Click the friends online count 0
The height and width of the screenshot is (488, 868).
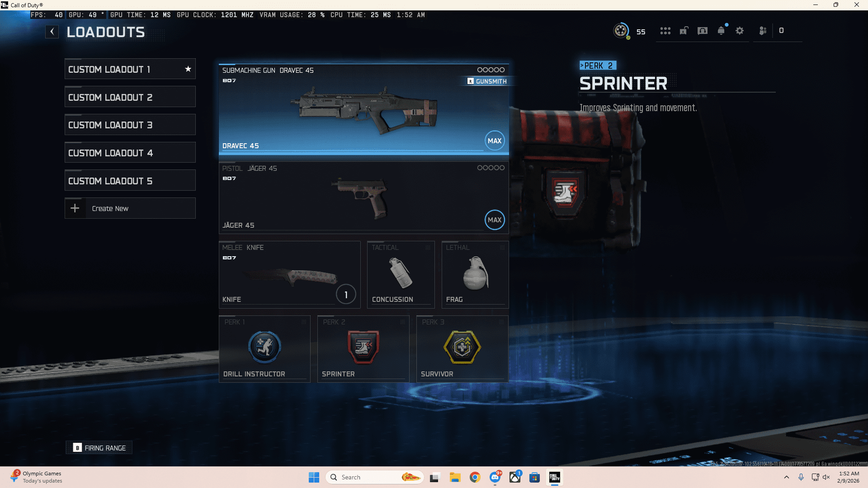point(781,31)
